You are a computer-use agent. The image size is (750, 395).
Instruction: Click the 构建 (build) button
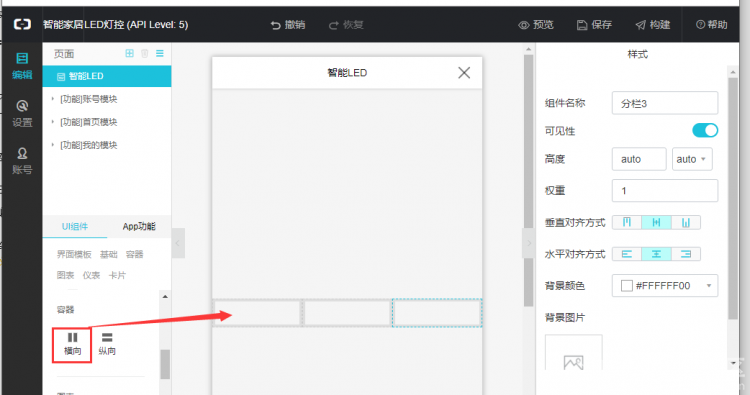click(x=653, y=25)
